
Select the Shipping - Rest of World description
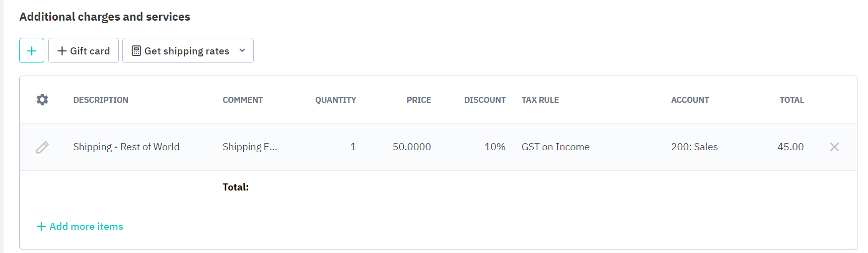click(126, 147)
